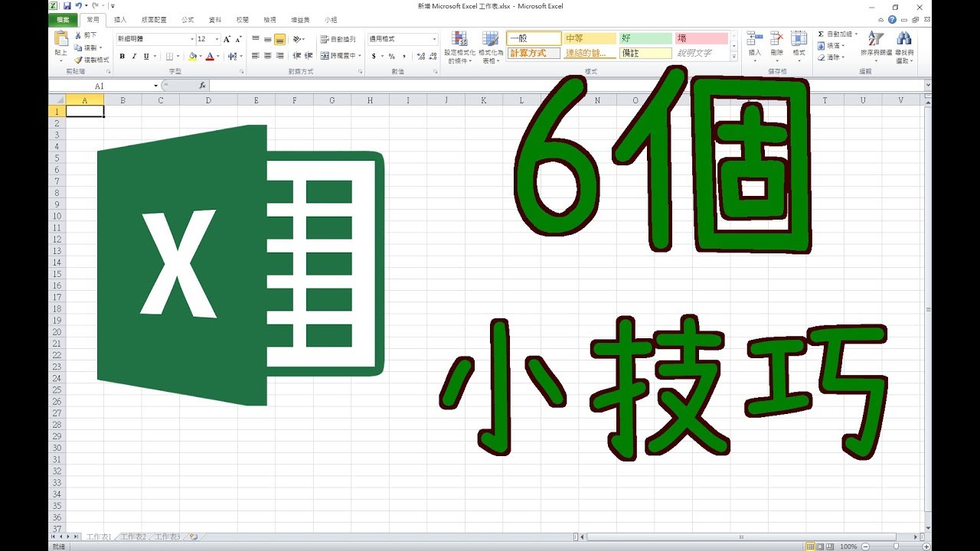Select middle vertical align icon

[x=268, y=39]
